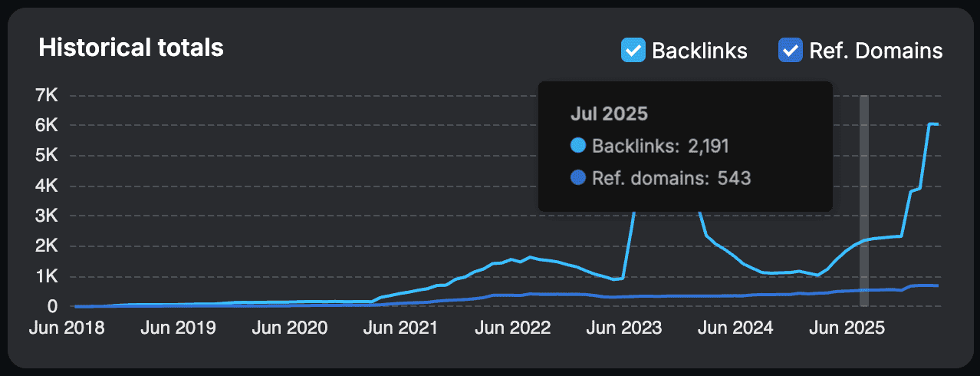Click the Jun 2020 x-axis label

coord(289,328)
